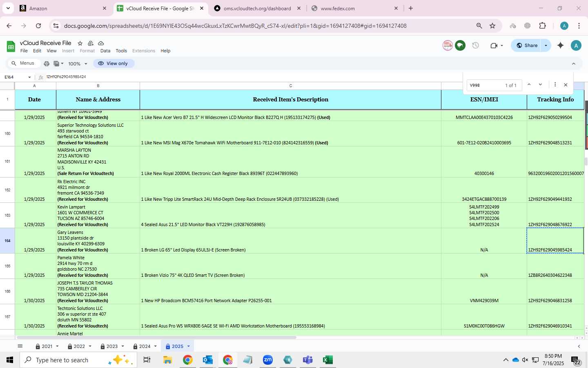
Task: Click the find text field with V998
Action: 485,85
